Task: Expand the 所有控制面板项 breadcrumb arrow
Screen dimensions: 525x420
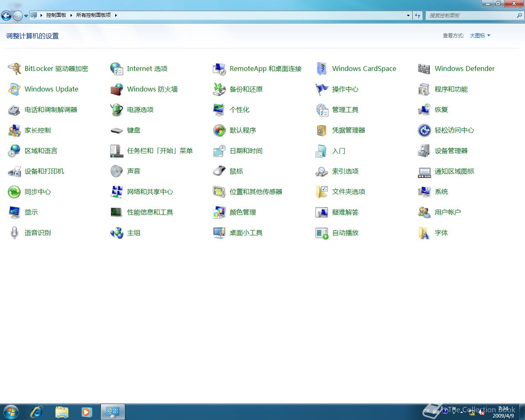Action: (x=116, y=15)
